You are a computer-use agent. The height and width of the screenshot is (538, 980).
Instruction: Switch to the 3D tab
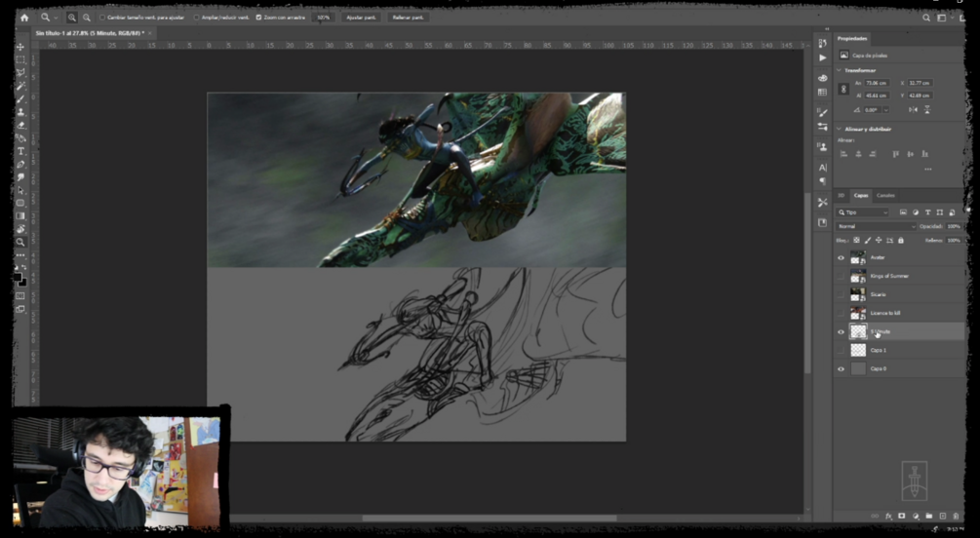coord(841,196)
